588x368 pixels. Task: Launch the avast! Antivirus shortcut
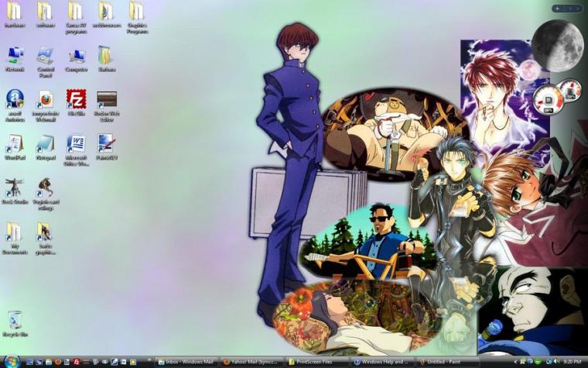click(15, 106)
